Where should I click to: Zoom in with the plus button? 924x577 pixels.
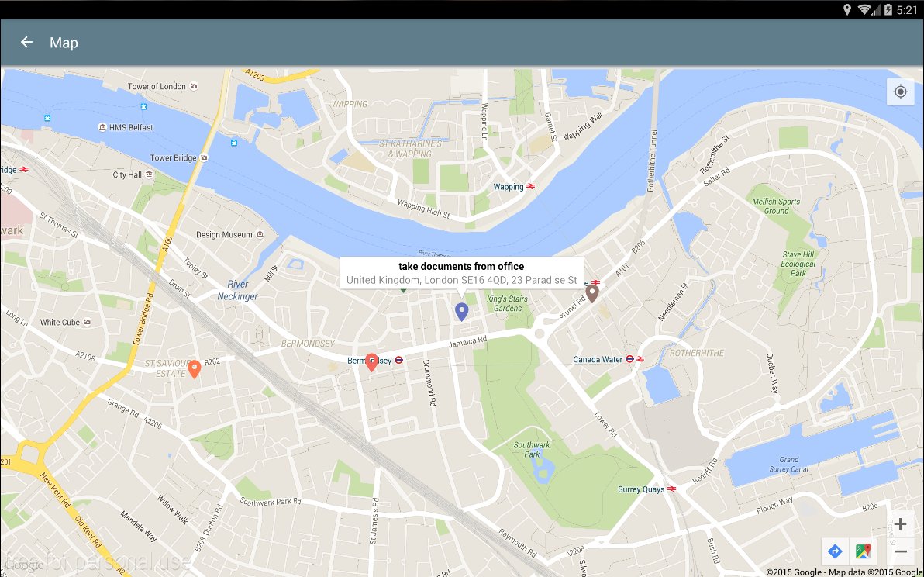point(900,524)
